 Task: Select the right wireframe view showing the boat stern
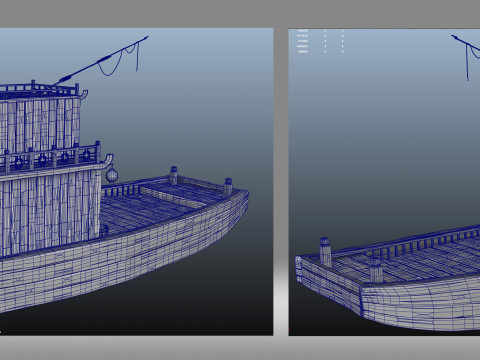click(x=384, y=182)
